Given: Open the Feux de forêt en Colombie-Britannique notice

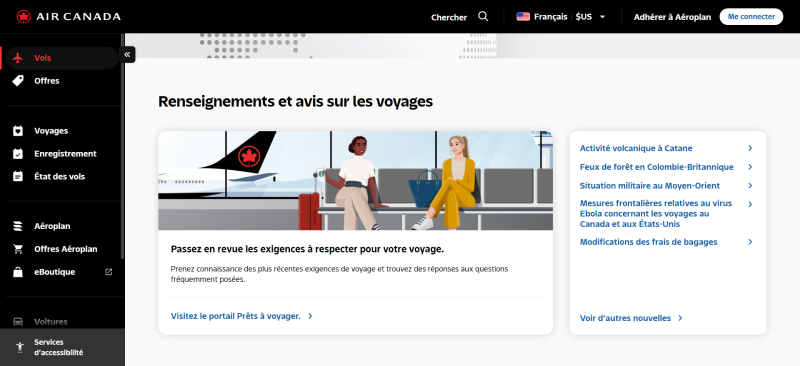Looking at the screenshot, I should tap(657, 167).
